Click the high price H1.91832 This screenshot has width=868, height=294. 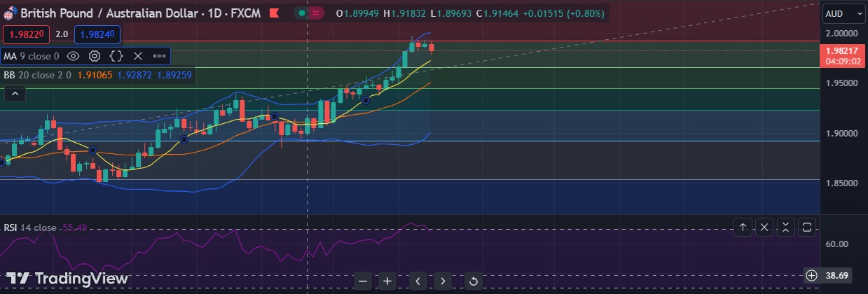click(405, 13)
